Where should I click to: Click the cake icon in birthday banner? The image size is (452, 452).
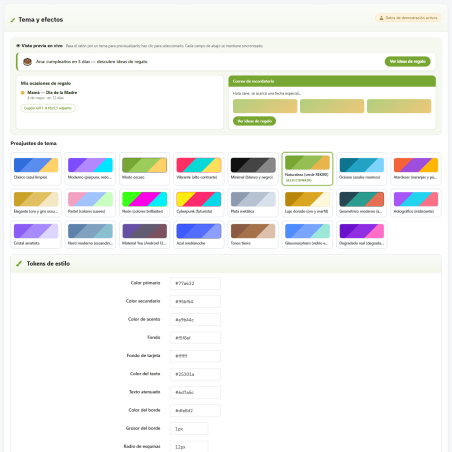27,62
